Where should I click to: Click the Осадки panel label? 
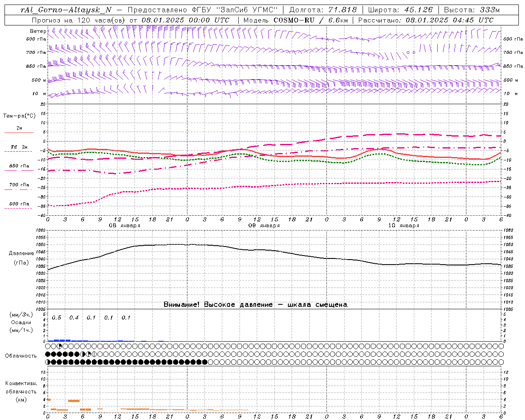point(21,322)
